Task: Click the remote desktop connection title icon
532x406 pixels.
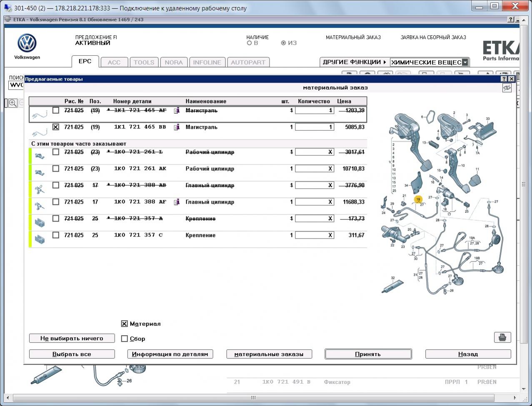Action: pyautogui.click(x=8, y=8)
